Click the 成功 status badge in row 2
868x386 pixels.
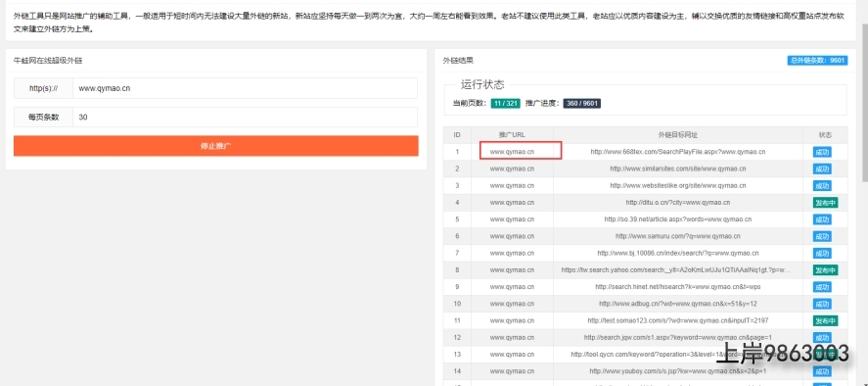pos(822,169)
